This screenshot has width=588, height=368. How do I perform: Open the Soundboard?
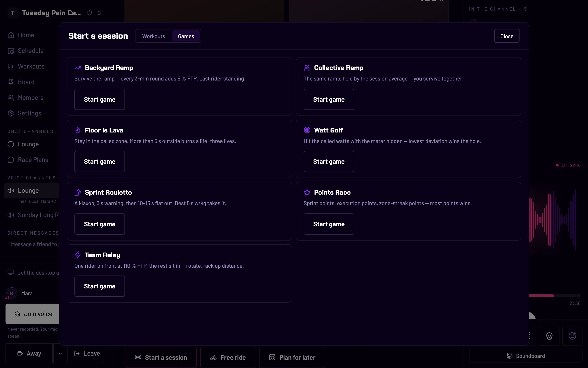coord(526,356)
